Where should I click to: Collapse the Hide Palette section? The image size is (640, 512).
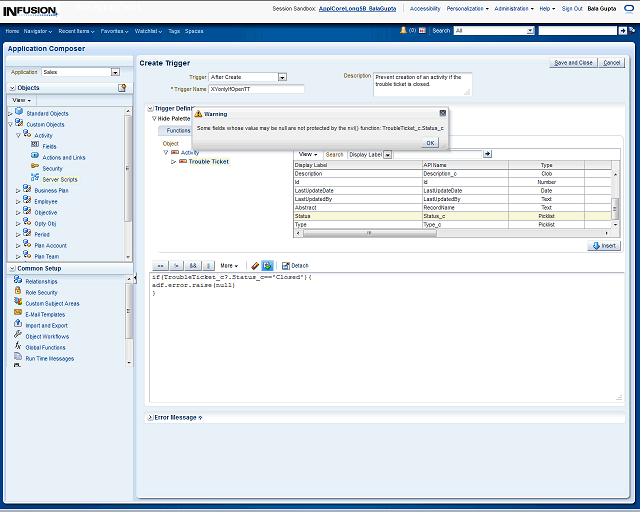click(x=154, y=118)
